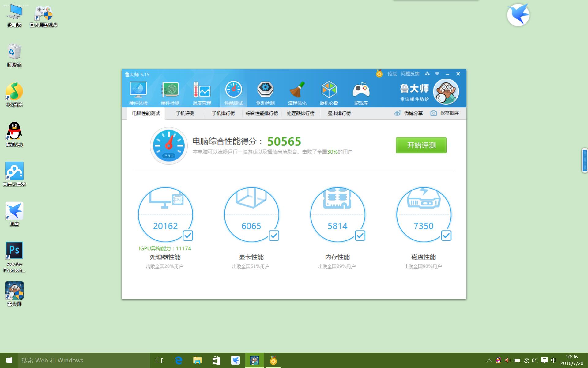
Task: Click the gold medal icon in title bar
Action: tap(379, 74)
